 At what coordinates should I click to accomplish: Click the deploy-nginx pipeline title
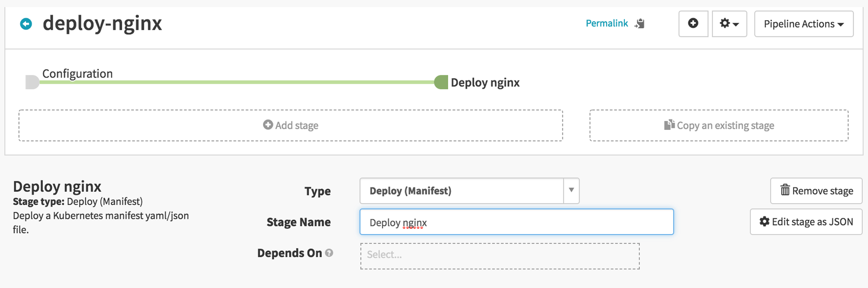(x=102, y=24)
